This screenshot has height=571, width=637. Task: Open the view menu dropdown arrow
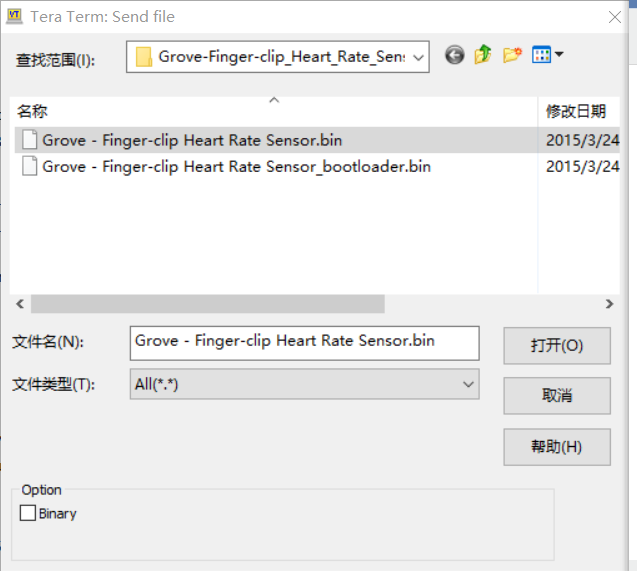point(558,55)
